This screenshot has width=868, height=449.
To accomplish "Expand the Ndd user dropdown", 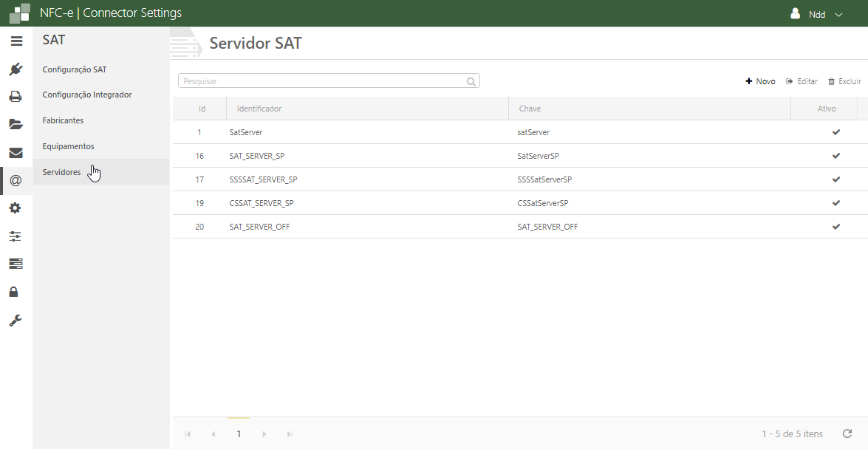I will [x=816, y=14].
